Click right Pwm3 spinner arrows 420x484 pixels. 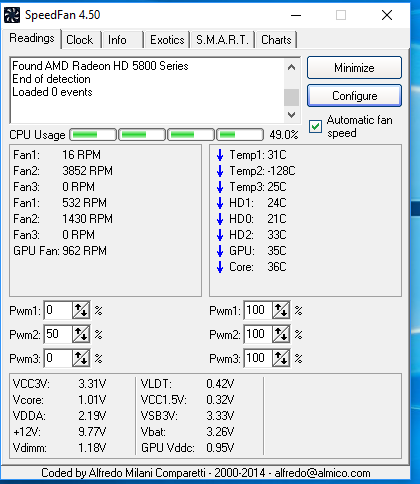point(281,358)
